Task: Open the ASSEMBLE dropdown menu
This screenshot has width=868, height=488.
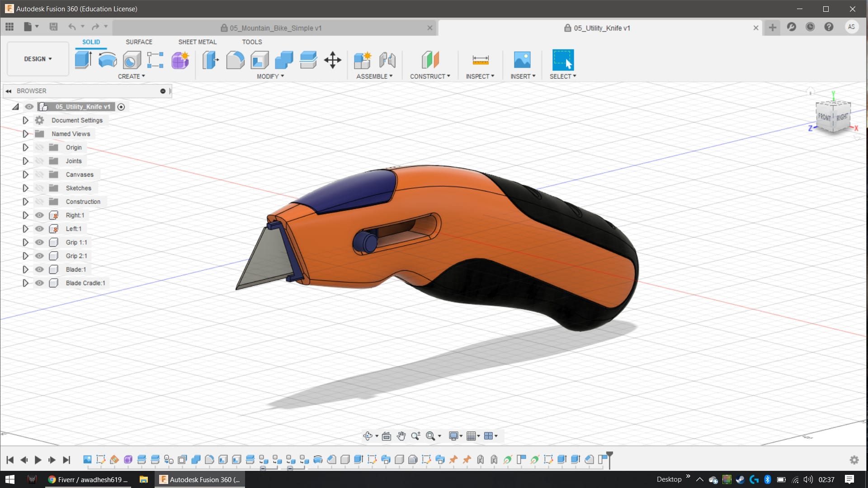Action: [x=374, y=76]
